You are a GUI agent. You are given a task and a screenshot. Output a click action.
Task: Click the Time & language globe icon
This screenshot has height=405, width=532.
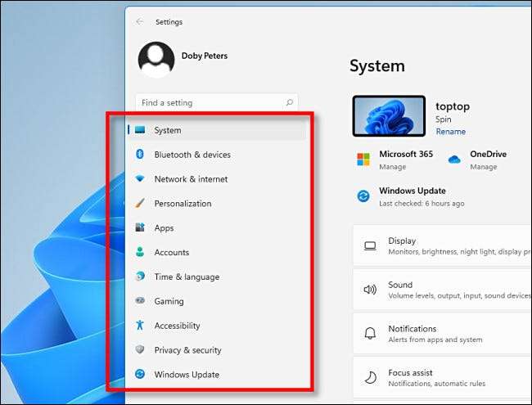point(139,277)
